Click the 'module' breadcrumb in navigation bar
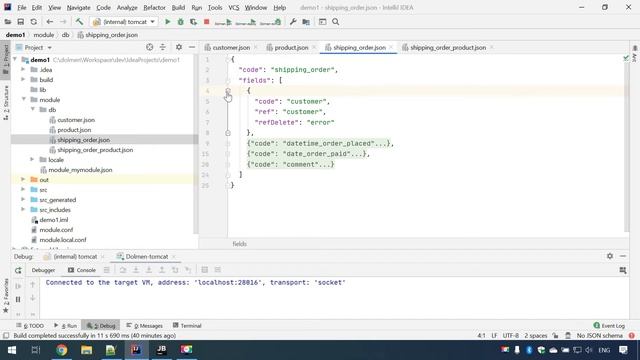The width and height of the screenshot is (640, 360). pyautogui.click(x=44, y=35)
